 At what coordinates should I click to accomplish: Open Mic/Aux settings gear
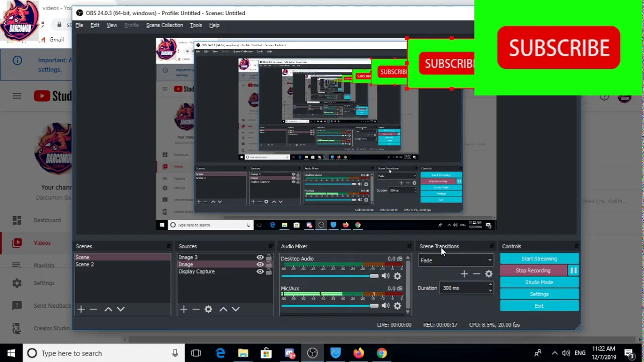click(397, 306)
